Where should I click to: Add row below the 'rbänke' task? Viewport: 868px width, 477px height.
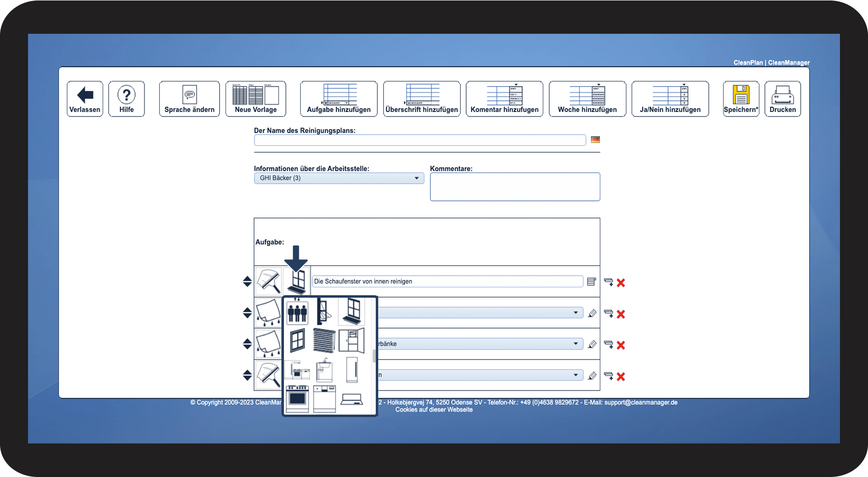[608, 344]
